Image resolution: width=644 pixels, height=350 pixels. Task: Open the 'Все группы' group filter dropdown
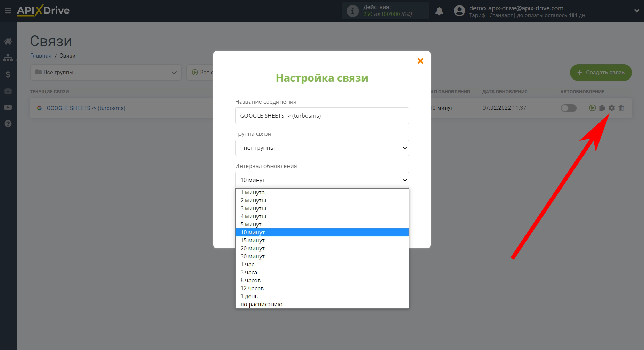tap(106, 72)
